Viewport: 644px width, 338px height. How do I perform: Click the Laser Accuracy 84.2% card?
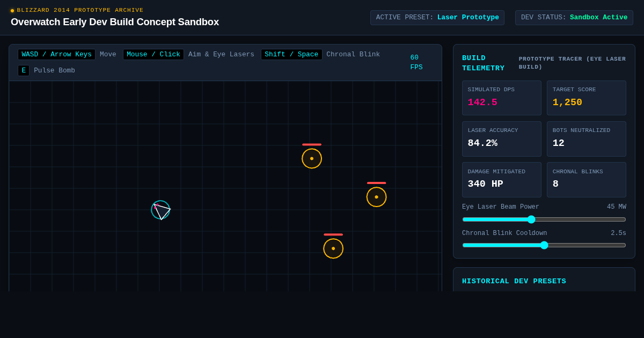[x=502, y=139]
